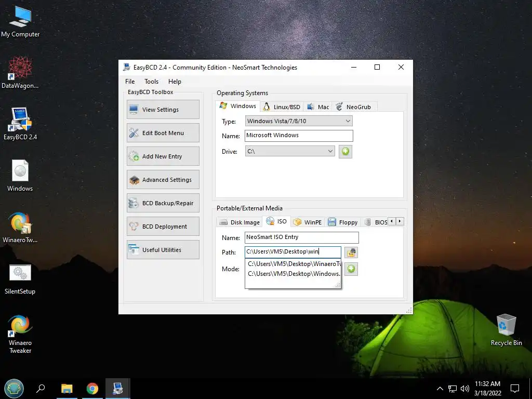Open File Explorer from taskbar
The width and height of the screenshot is (532, 399).
point(67,389)
